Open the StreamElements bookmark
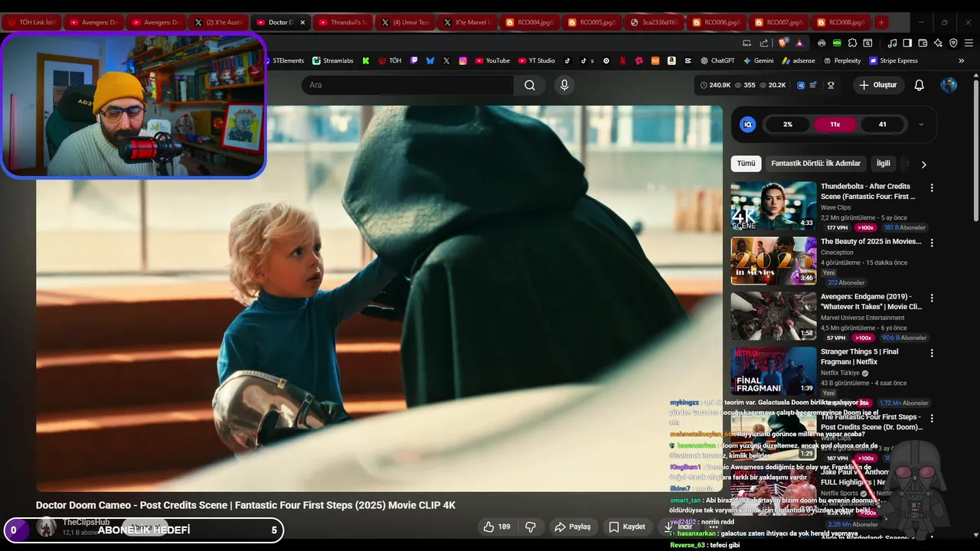This screenshot has width=980, height=551. tap(285, 60)
